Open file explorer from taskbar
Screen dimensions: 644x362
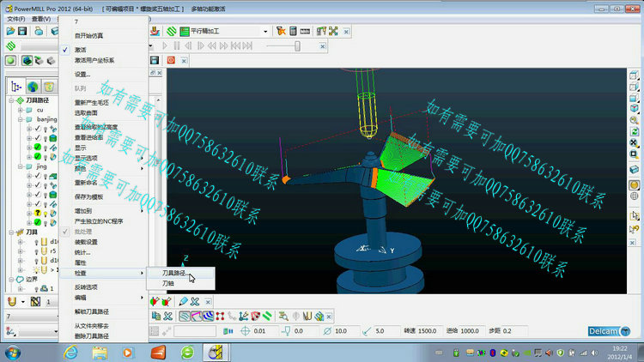click(100, 353)
